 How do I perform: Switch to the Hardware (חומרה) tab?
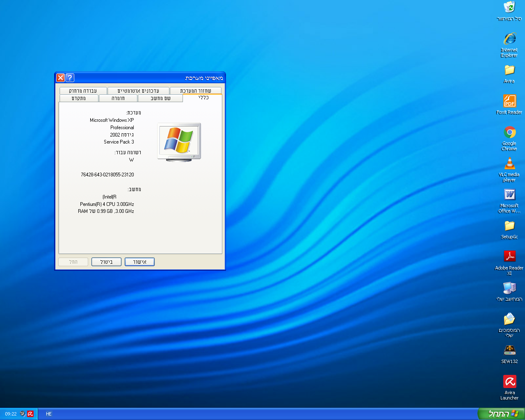[x=118, y=98]
